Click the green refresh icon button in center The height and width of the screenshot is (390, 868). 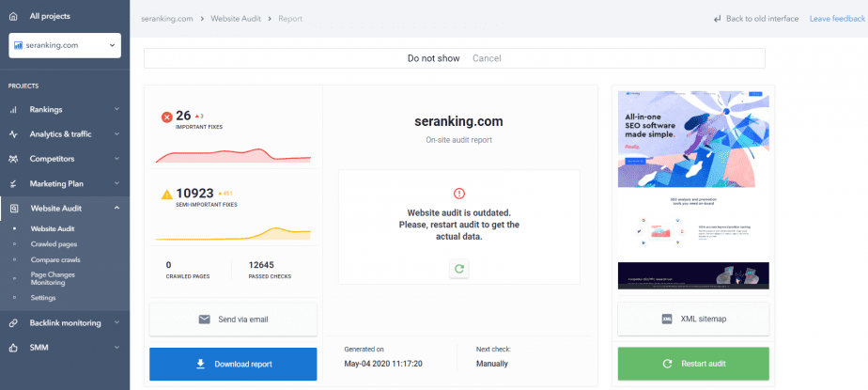(x=459, y=269)
